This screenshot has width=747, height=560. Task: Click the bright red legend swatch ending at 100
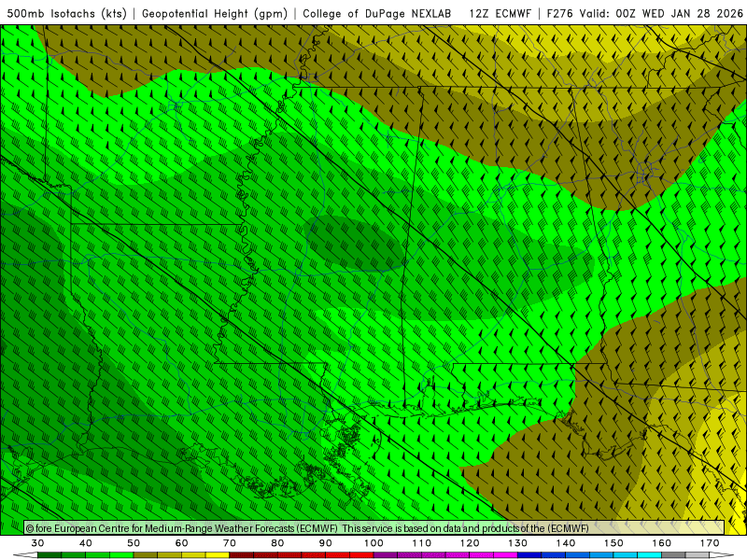point(361,555)
